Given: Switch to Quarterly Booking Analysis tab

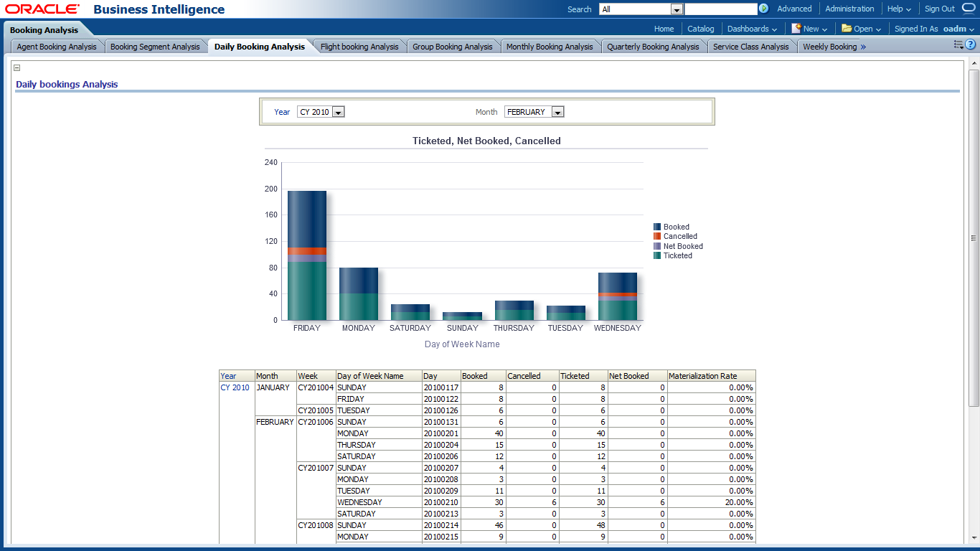Looking at the screenshot, I should tap(653, 47).
